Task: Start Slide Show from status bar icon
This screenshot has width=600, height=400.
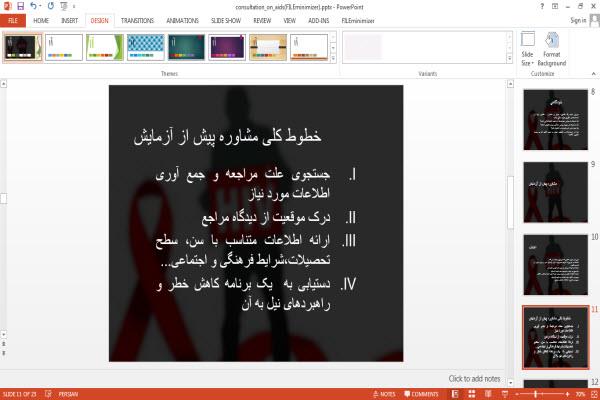Action: tap(505, 394)
